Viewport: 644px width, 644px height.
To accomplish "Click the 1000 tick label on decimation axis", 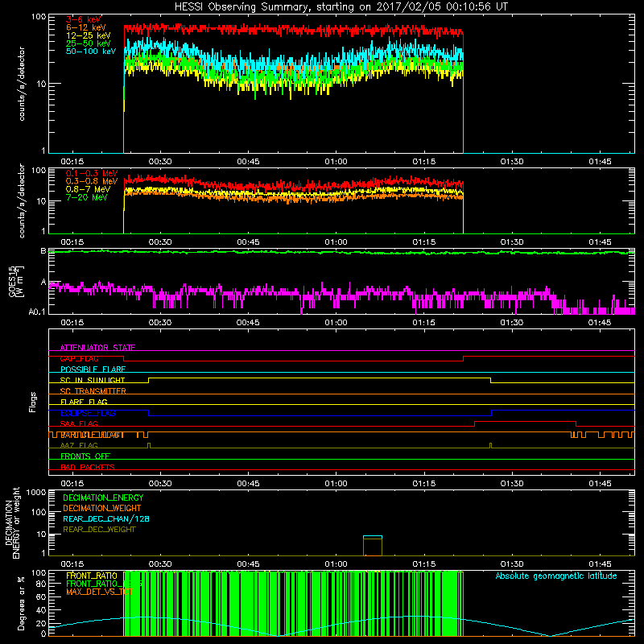I will pyautogui.click(x=36, y=492).
